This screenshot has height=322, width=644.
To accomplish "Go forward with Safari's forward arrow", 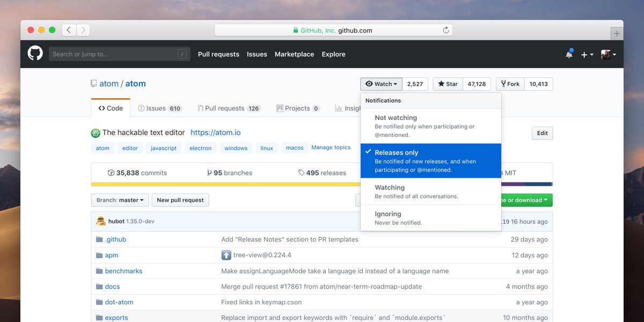I will coord(83,30).
